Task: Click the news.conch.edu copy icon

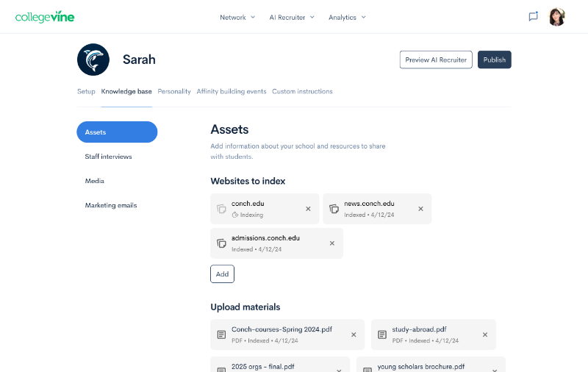Action: coord(334,209)
